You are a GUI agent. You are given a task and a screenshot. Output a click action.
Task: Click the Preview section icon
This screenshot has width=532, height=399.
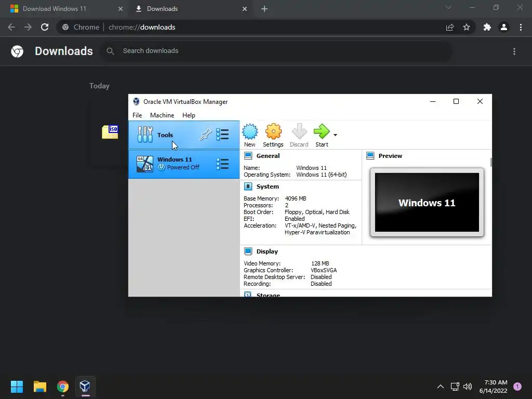click(x=370, y=156)
